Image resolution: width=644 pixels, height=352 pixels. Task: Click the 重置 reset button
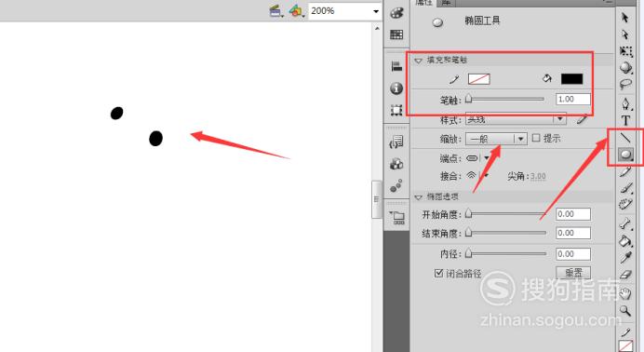[573, 272]
